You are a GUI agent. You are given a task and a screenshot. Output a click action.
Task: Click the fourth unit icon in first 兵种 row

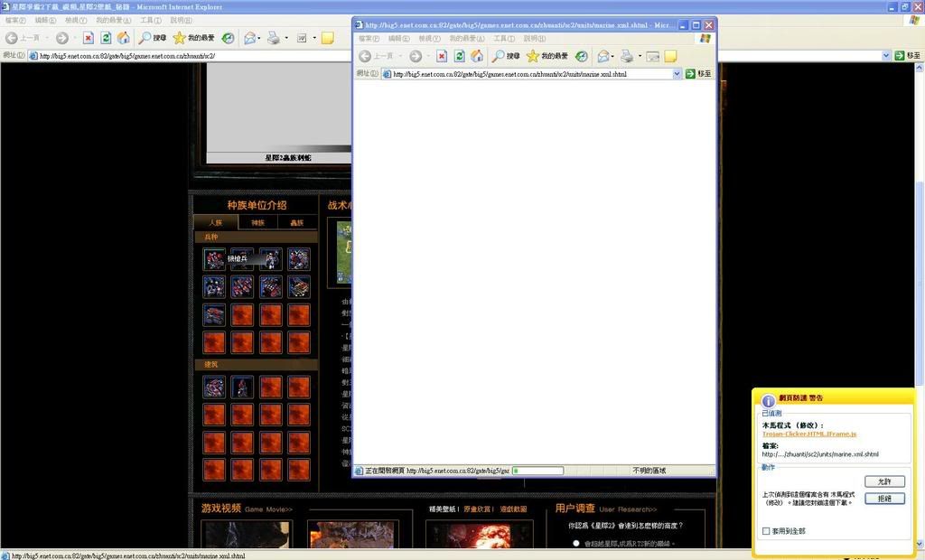(298, 258)
